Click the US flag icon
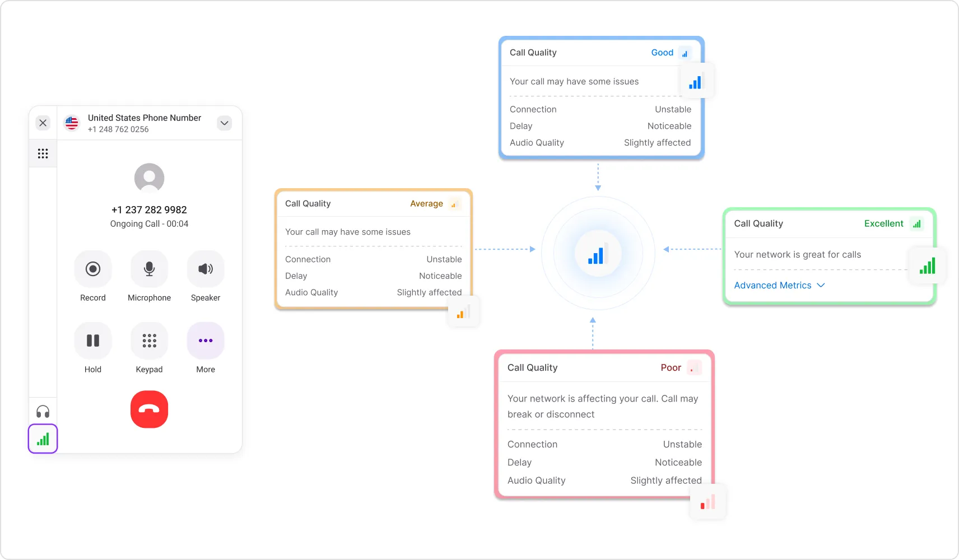Viewport: 959px width, 560px height. [72, 123]
